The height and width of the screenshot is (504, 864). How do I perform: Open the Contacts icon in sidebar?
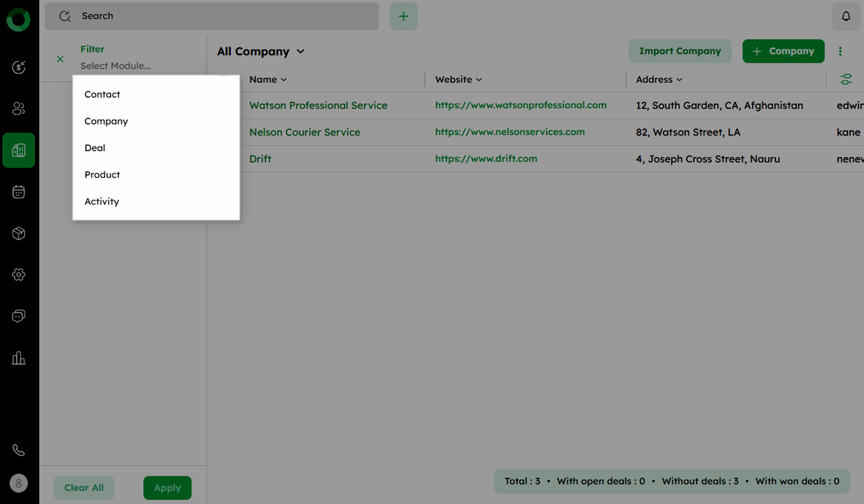(x=19, y=109)
